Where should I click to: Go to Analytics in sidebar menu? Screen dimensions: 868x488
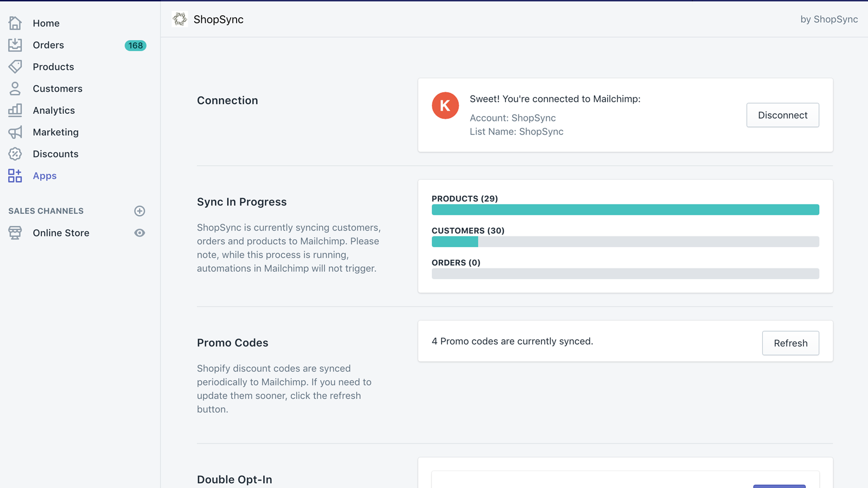(54, 111)
